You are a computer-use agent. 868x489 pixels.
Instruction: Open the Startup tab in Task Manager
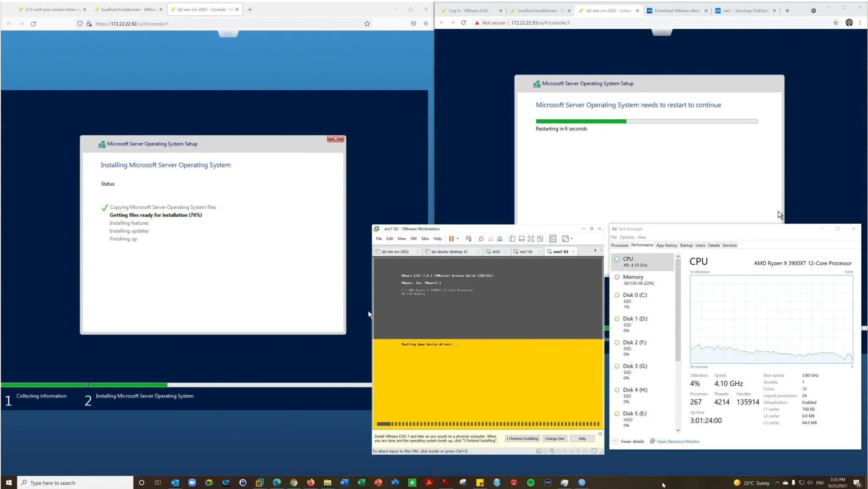coord(686,245)
